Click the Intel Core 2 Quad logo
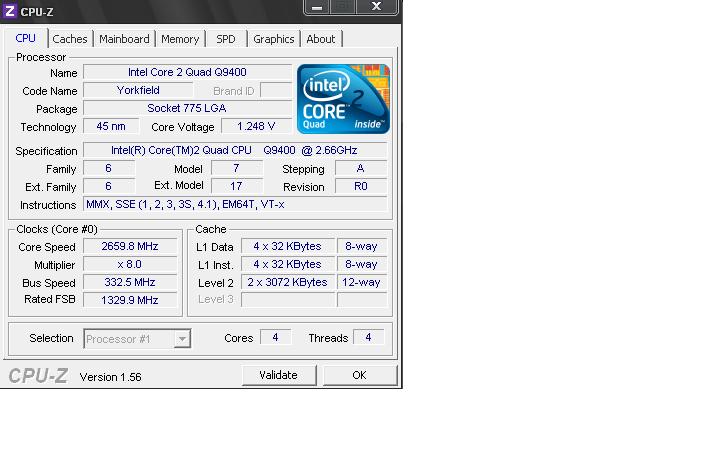This screenshot has height=450, width=720. point(343,99)
